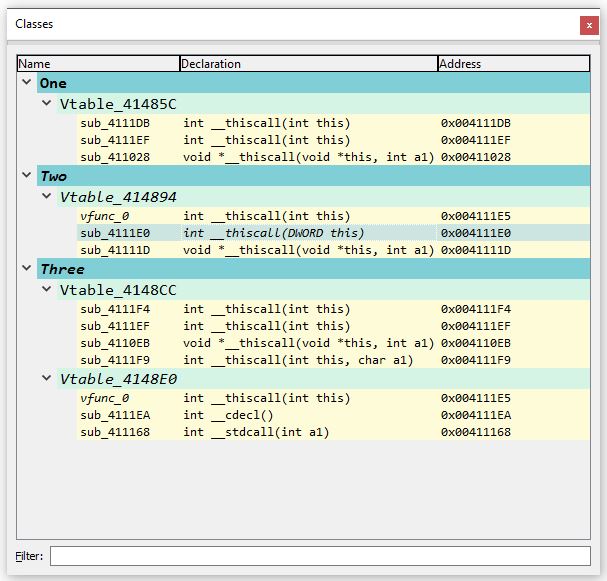This screenshot has width=607, height=581.
Task: Click declaration 'int __thiscall(int this, char a1)'
Action: tap(298, 360)
